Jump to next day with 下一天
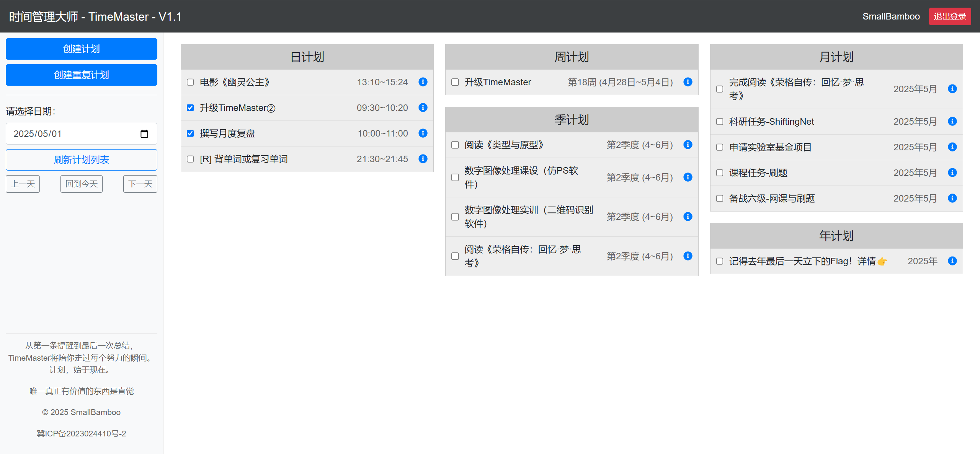The image size is (980, 454). [x=140, y=184]
